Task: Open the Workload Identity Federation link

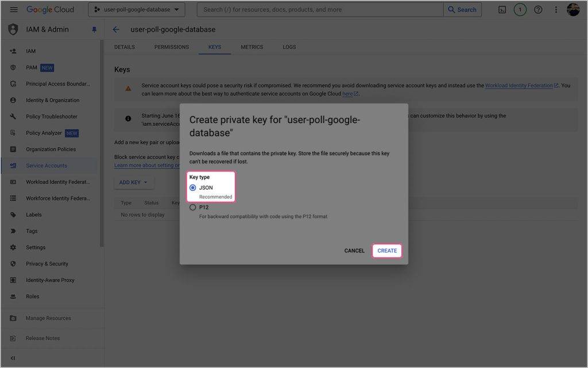Action: (521, 86)
